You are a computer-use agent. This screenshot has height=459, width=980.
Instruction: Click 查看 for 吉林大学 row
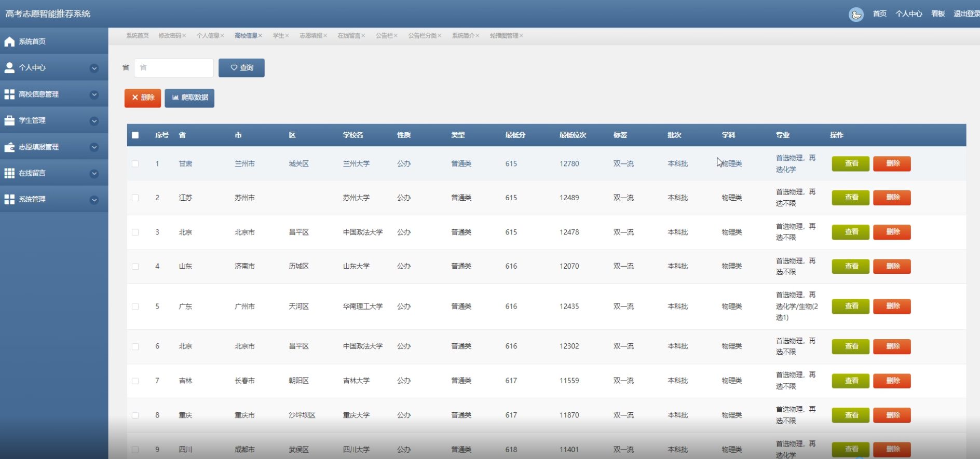[x=851, y=381]
